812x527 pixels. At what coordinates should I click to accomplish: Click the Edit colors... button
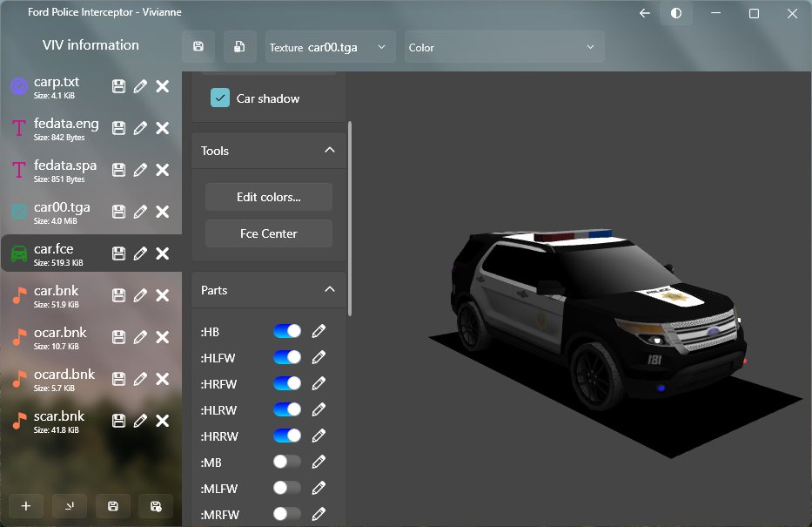[269, 197]
